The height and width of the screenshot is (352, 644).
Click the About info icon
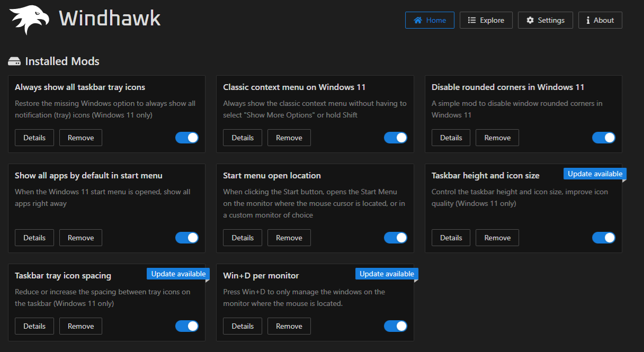point(588,20)
